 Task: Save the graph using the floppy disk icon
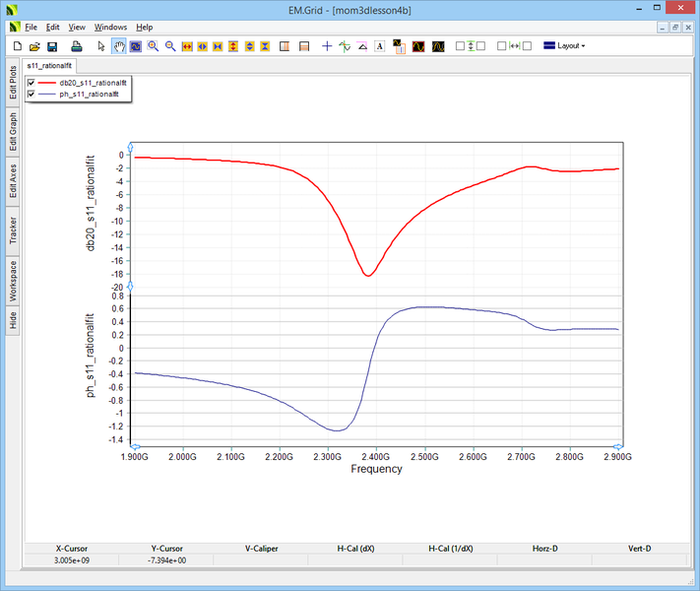coord(52,46)
